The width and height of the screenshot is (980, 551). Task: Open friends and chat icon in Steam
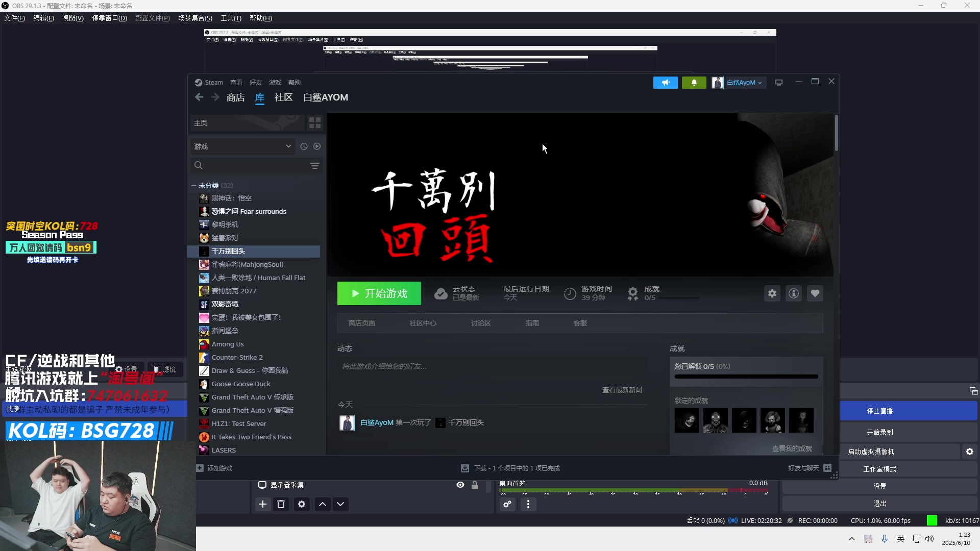point(827,468)
